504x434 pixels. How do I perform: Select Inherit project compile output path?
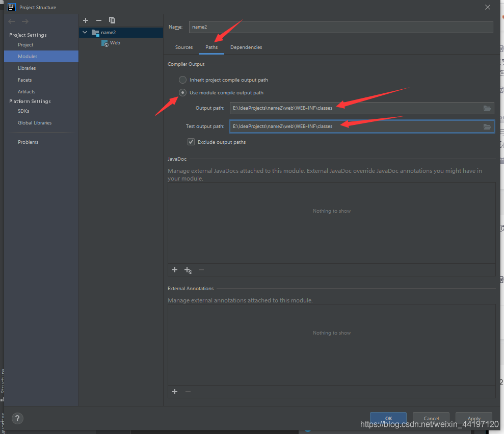click(x=182, y=80)
